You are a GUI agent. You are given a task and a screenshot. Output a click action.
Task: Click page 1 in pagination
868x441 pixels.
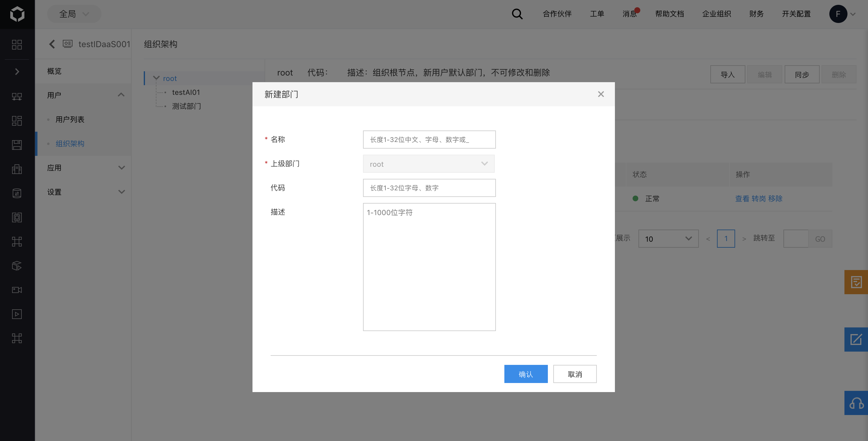(726, 239)
